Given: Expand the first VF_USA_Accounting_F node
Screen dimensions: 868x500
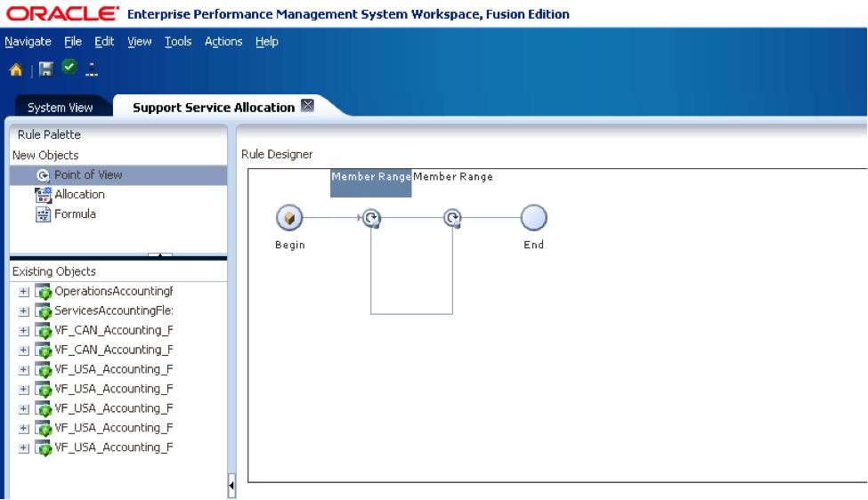Looking at the screenshot, I should (x=24, y=369).
